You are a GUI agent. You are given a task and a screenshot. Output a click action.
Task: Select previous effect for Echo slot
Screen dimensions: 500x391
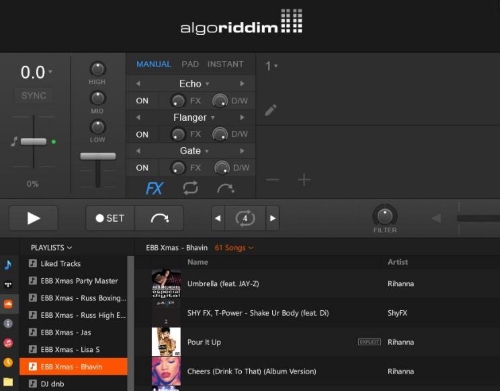point(138,84)
